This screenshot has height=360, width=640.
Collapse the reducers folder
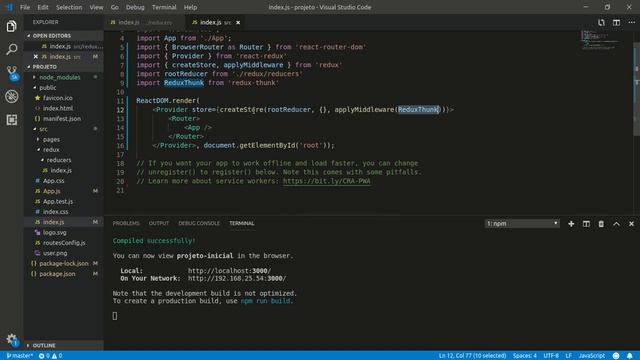[59, 160]
